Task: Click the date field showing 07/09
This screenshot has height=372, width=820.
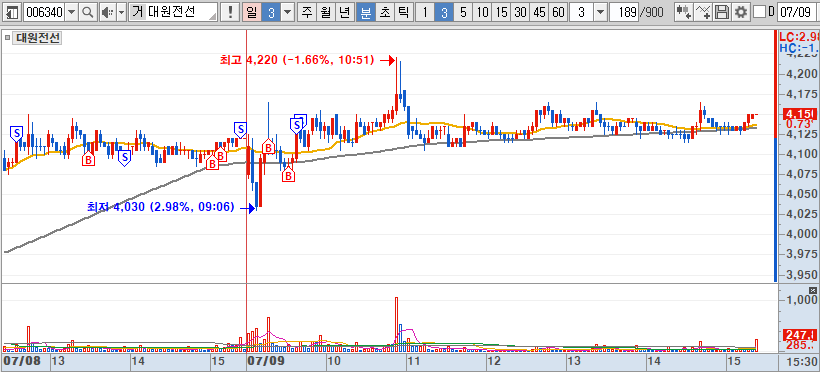Action: click(798, 12)
